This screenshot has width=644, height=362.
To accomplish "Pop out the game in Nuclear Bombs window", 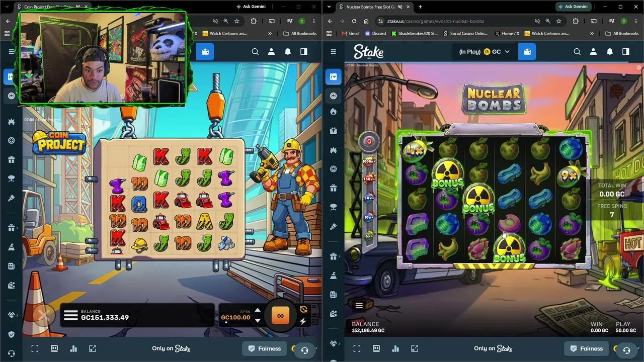I will coord(415,348).
